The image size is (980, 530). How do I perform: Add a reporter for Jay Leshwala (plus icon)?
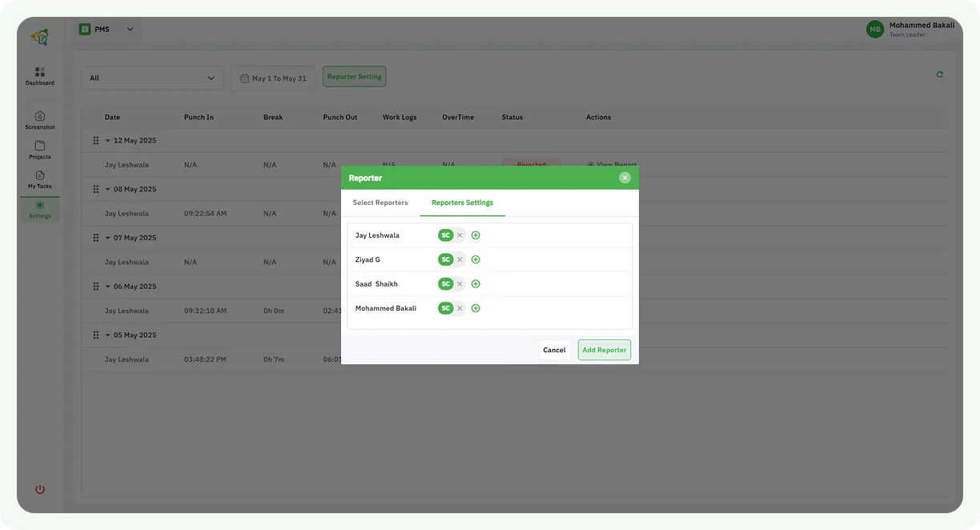coord(476,235)
